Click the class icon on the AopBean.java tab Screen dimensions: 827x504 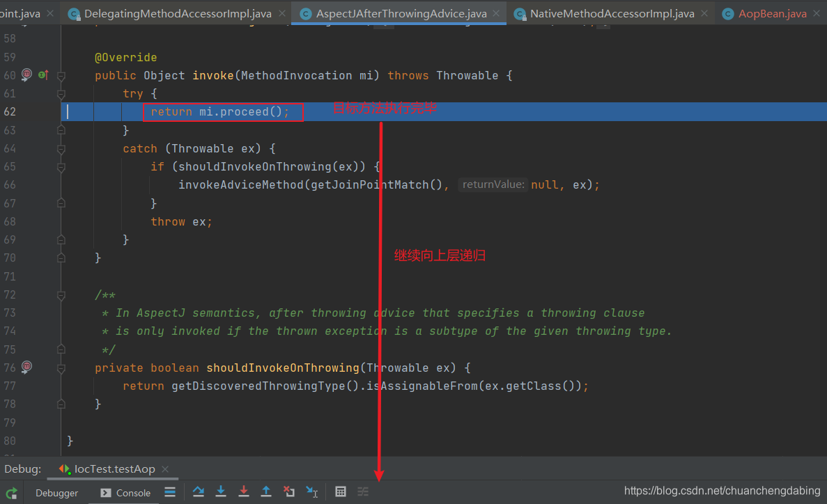(x=728, y=14)
